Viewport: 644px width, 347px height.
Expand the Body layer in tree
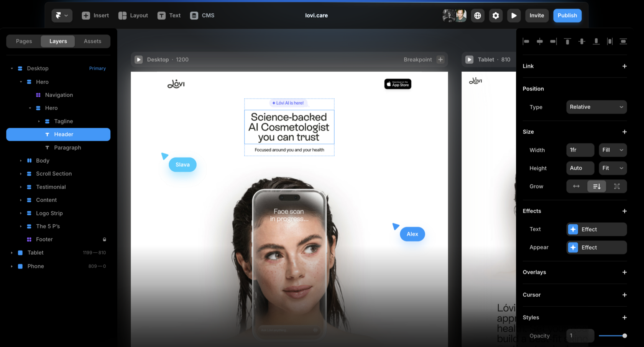(x=21, y=161)
